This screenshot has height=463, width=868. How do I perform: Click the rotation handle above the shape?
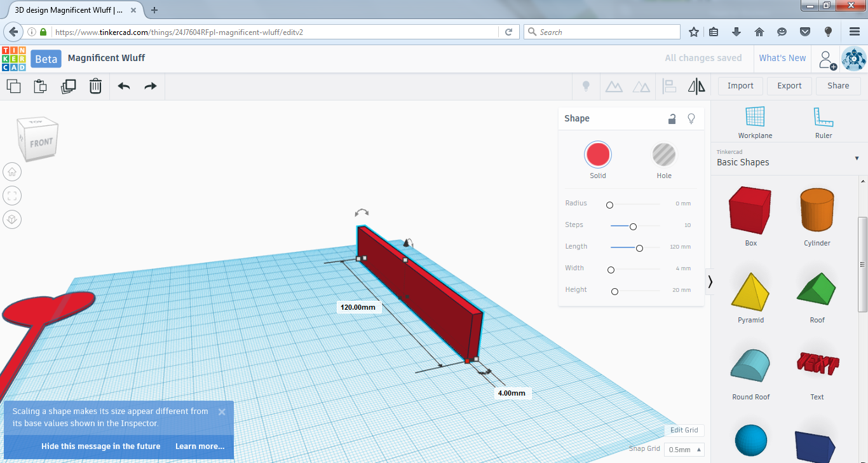[x=362, y=214]
